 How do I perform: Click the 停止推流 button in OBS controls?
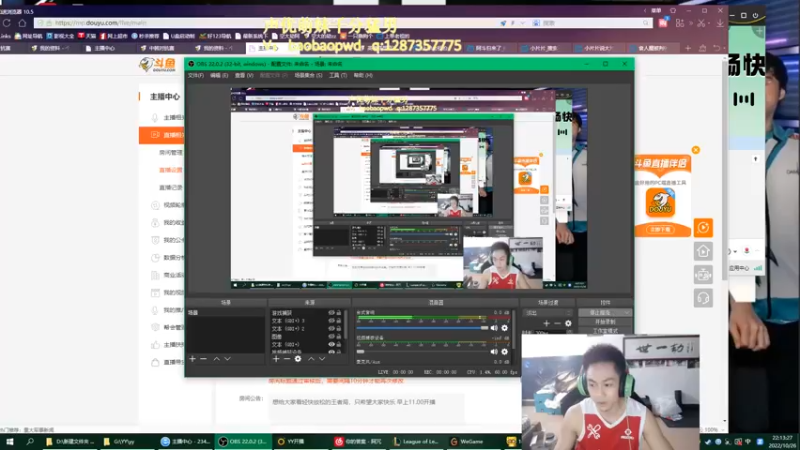(605, 313)
